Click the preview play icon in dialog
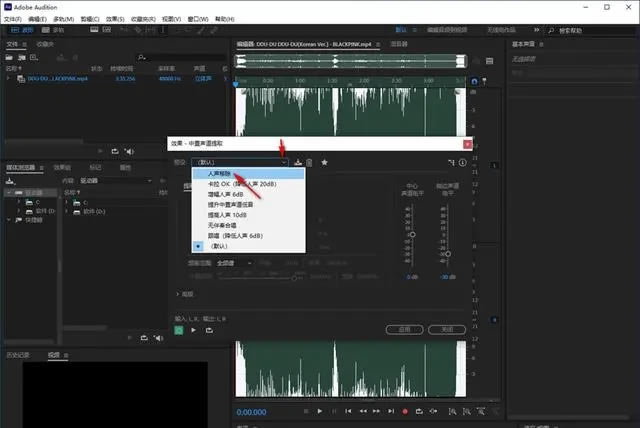This screenshot has height=428, width=640. pos(192,330)
